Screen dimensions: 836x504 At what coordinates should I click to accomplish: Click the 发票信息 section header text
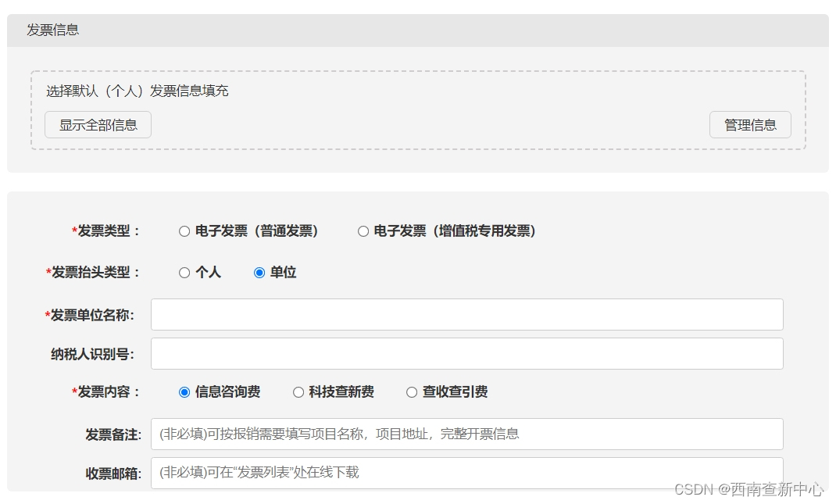(x=53, y=30)
